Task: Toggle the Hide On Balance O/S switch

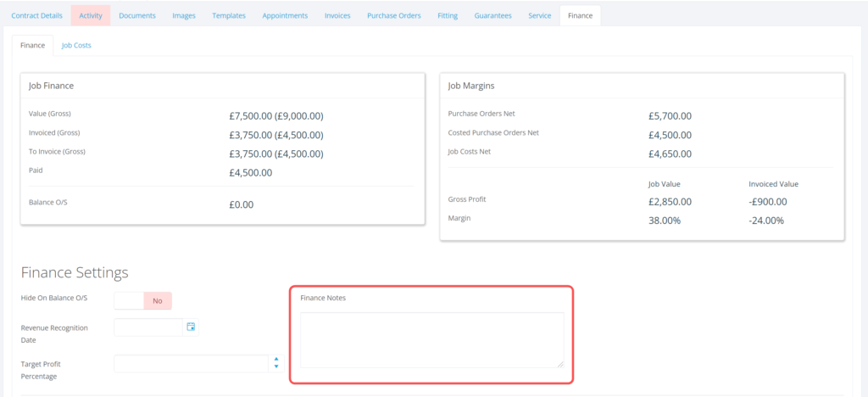Action: click(x=143, y=300)
